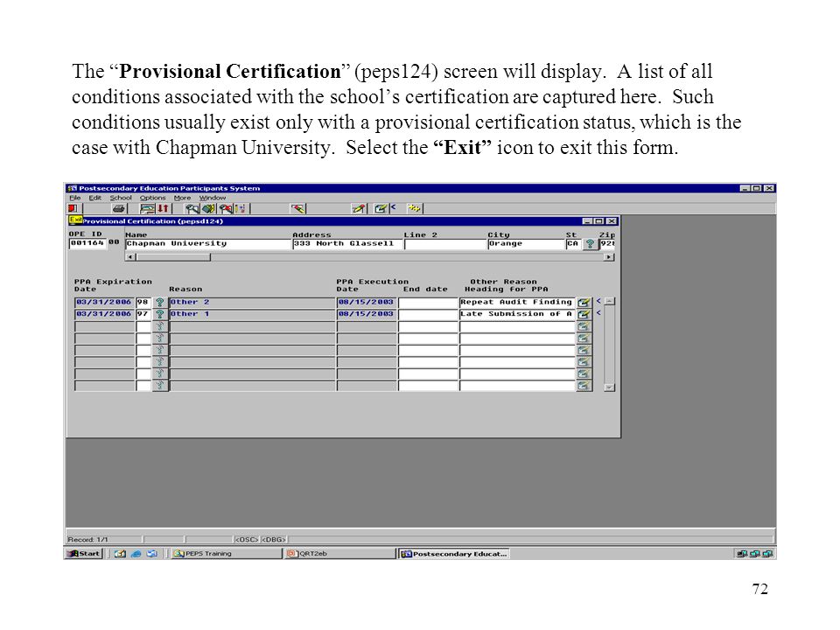Open the editor icon for Late Submission row
This screenshot has width=840, height=630.
[x=584, y=314]
